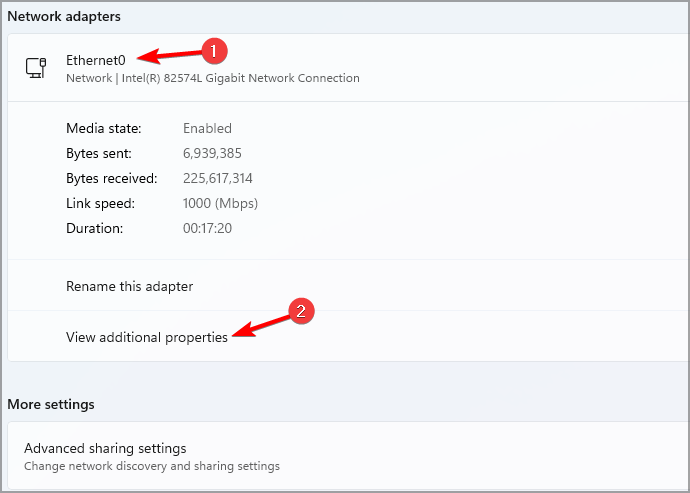Viewport: 690px width, 493px height.
Task: Click the More settings heading
Action: coord(51,404)
